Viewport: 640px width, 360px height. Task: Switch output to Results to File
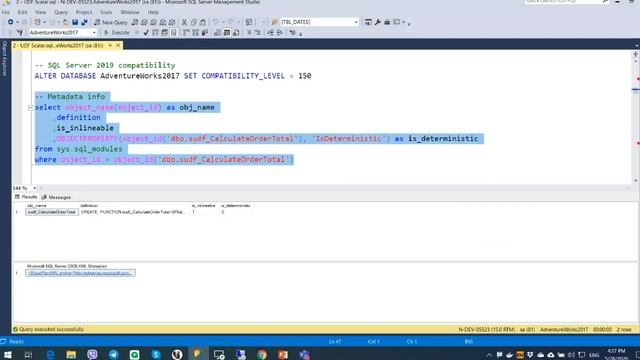tap(236, 33)
